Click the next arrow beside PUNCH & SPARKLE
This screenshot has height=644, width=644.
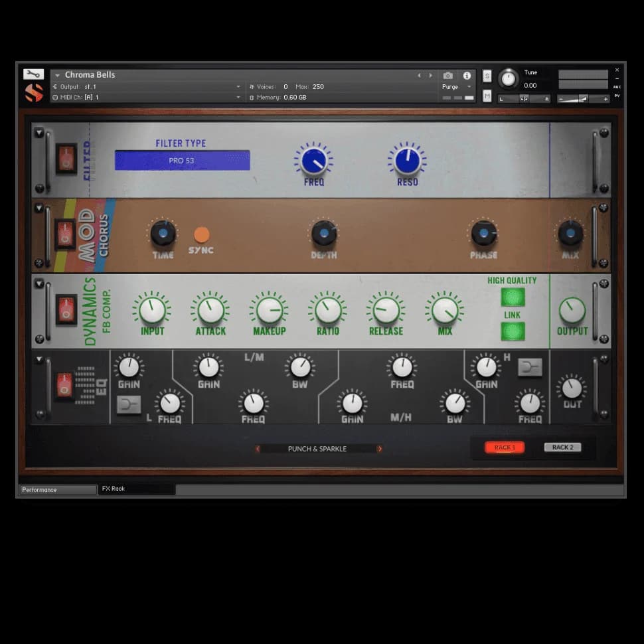pos(380,449)
